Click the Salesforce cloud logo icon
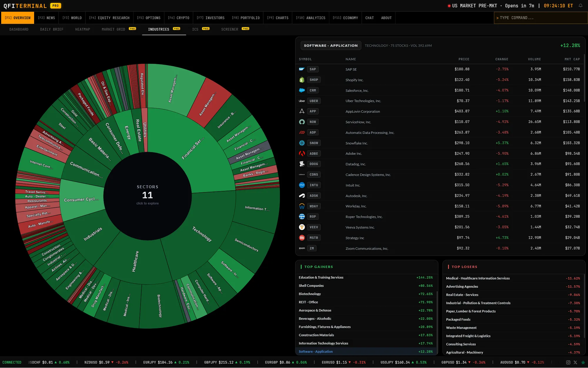Image resolution: width=588 pixels, height=368 pixels. [x=302, y=90]
